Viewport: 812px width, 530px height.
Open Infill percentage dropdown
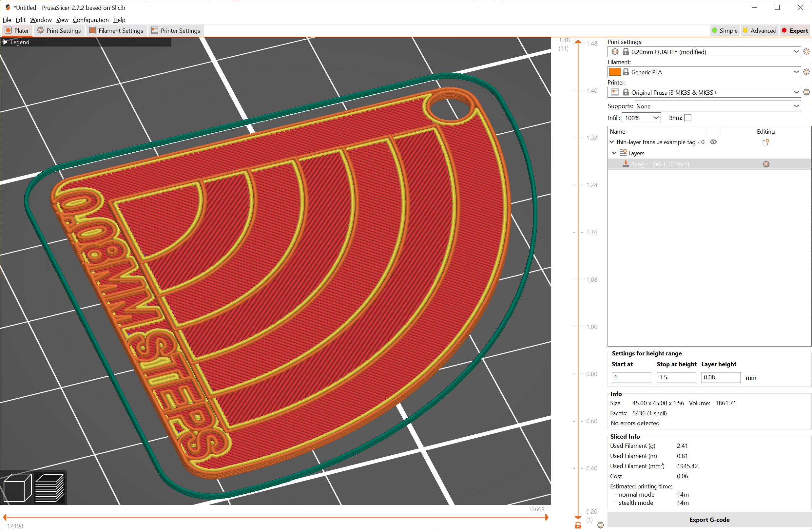656,118
